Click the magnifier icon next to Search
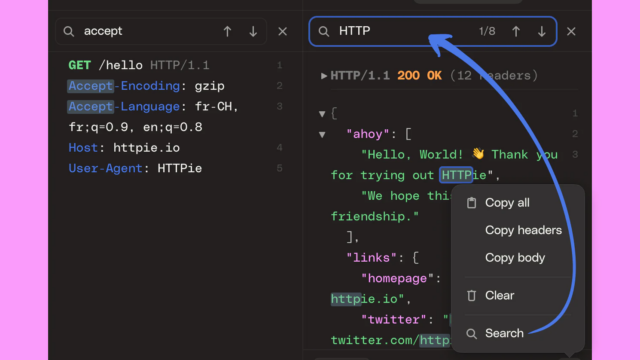Screen dimensions: 640x360 tap(471, 333)
